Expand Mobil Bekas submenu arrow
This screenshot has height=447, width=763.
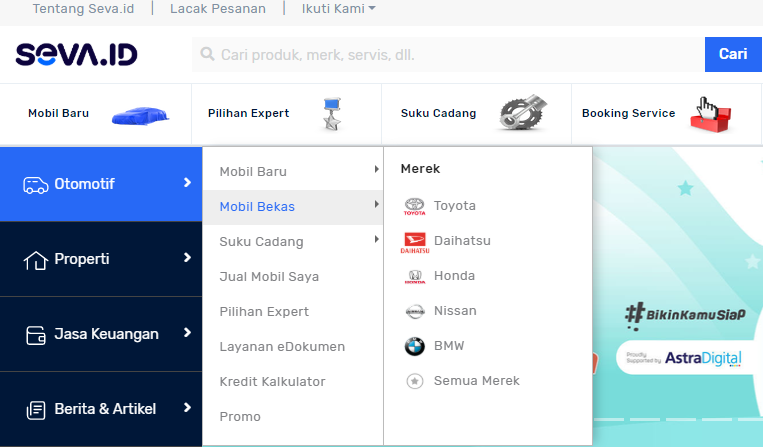pyautogui.click(x=376, y=204)
